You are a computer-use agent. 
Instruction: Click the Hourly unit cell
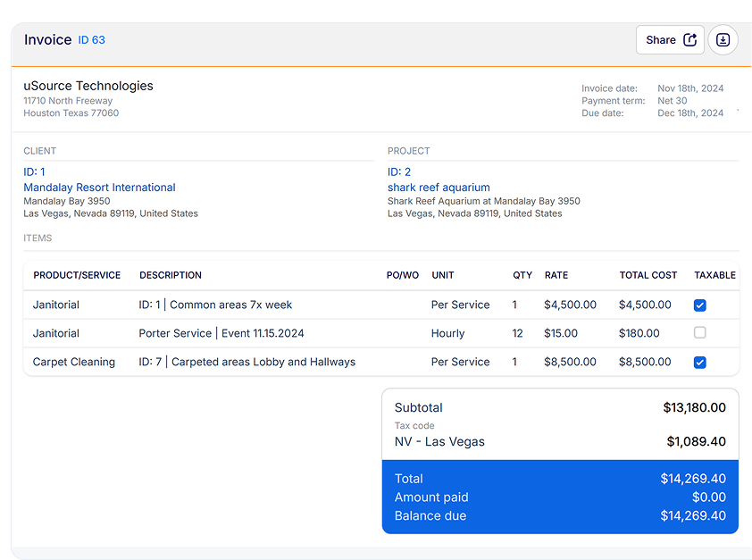447,333
